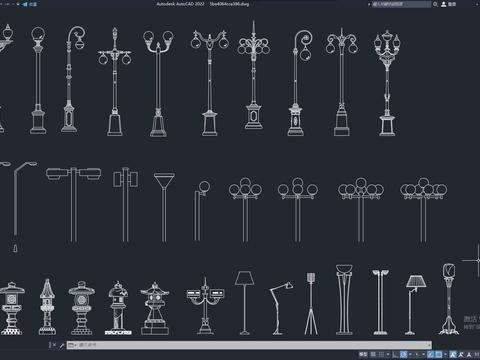Toggle annotation visibility in the status bar
480x360 pixels.
[x=453, y=354]
